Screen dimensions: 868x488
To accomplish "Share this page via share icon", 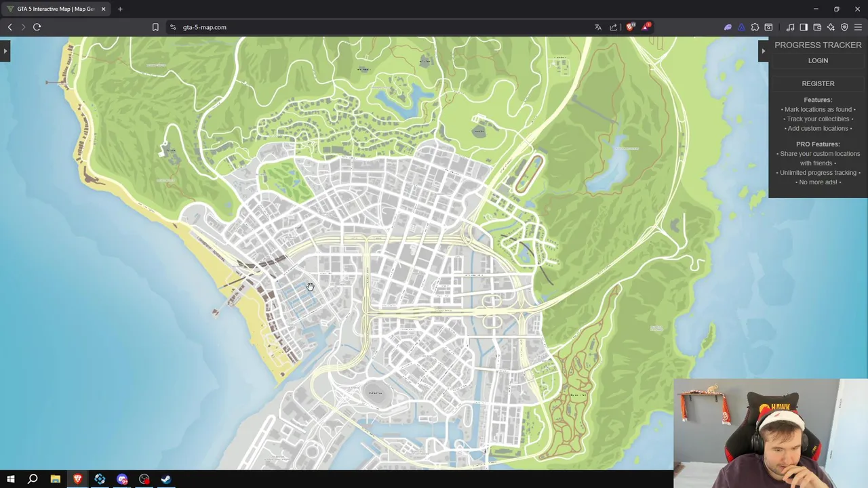I will coord(614,27).
